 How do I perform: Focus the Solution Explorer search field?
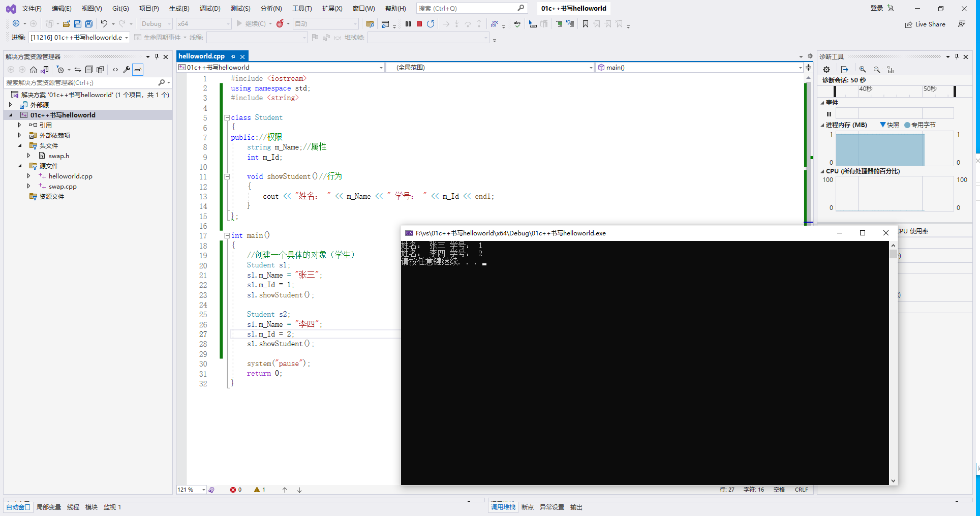point(81,82)
